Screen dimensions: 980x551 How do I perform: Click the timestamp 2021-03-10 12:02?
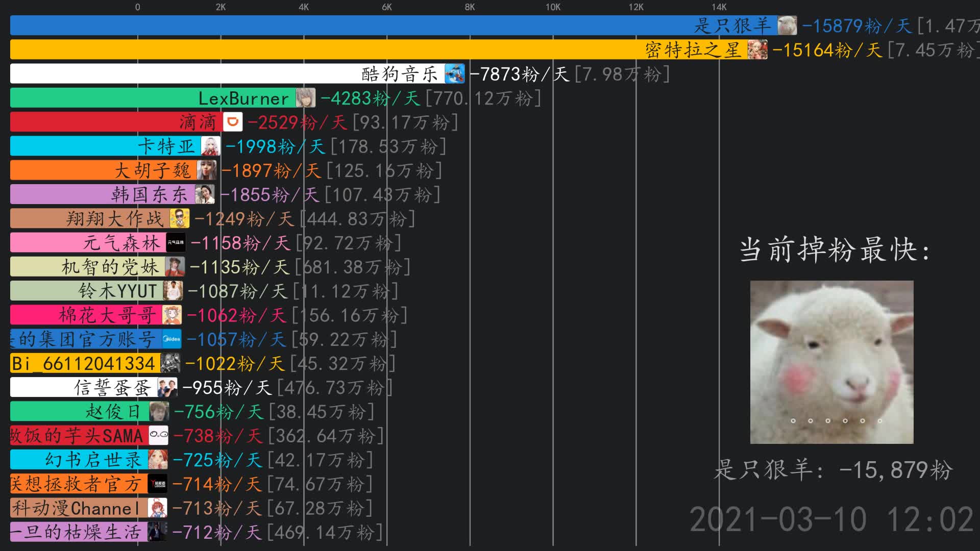[831, 519]
